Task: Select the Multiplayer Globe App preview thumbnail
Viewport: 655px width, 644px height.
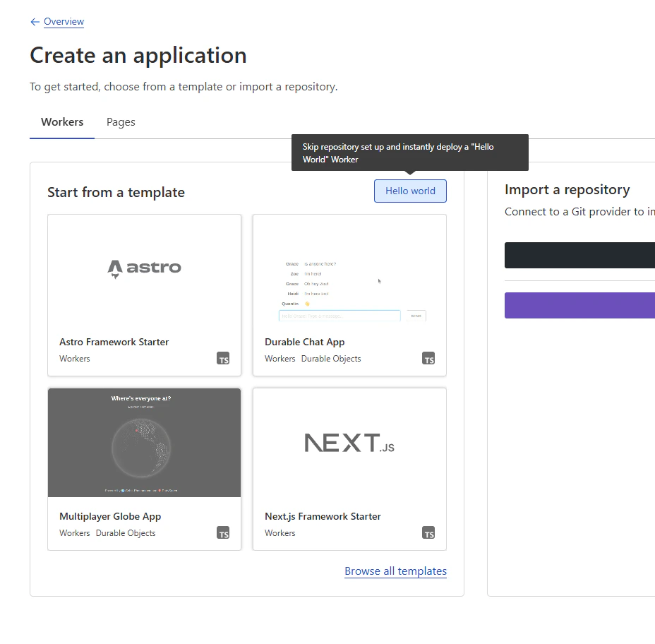Action: tap(145, 443)
